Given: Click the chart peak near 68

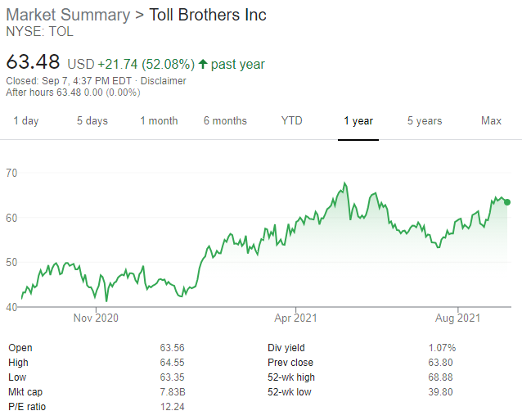Looking at the screenshot, I should pyautogui.click(x=345, y=183).
